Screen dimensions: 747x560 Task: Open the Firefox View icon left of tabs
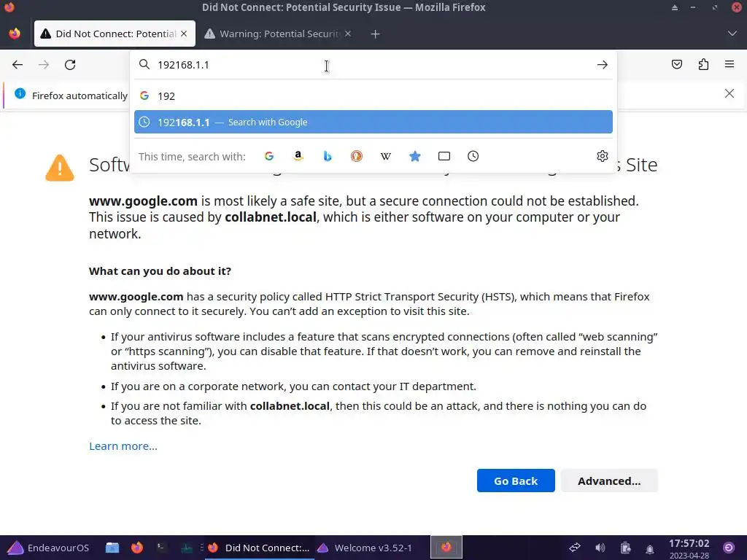click(x=15, y=34)
